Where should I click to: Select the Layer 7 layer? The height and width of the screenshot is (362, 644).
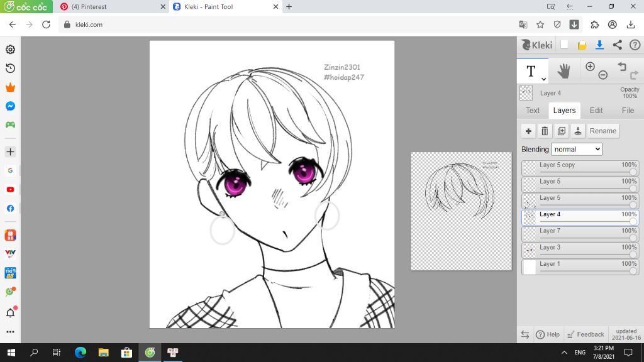[580, 234]
